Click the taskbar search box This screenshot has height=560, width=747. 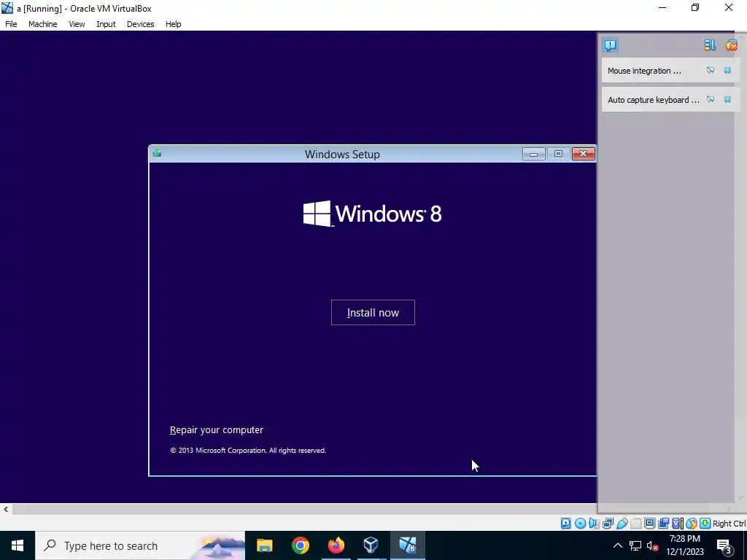139,545
